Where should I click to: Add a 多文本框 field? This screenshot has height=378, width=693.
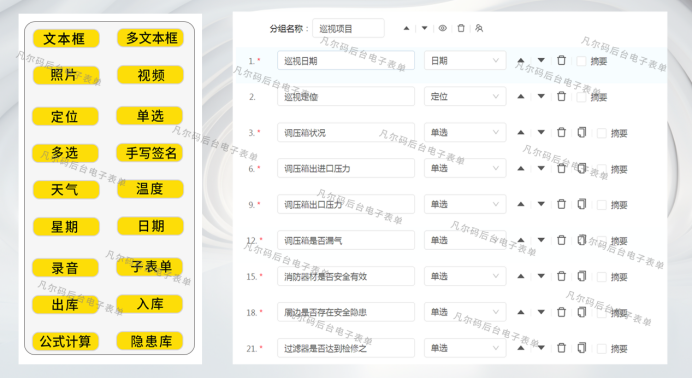(x=150, y=38)
